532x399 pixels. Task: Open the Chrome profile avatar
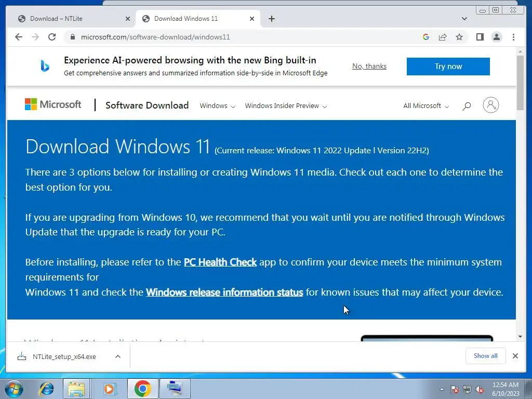point(497,37)
